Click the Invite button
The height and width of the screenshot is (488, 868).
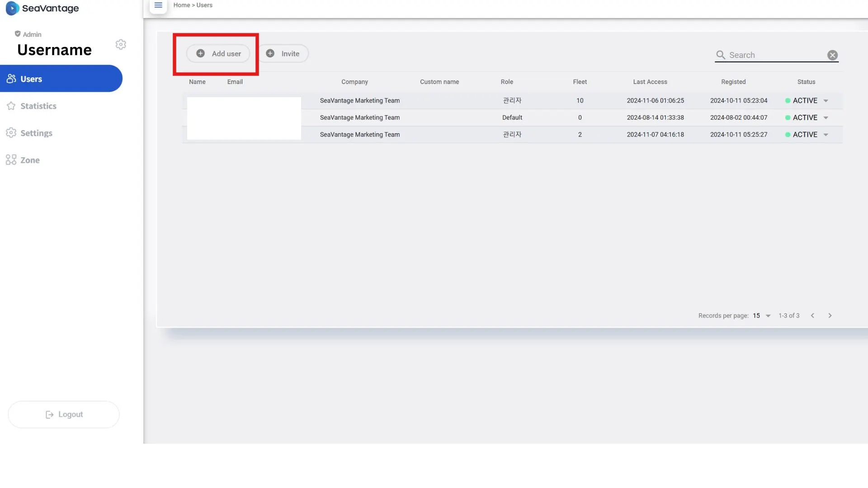pos(283,53)
